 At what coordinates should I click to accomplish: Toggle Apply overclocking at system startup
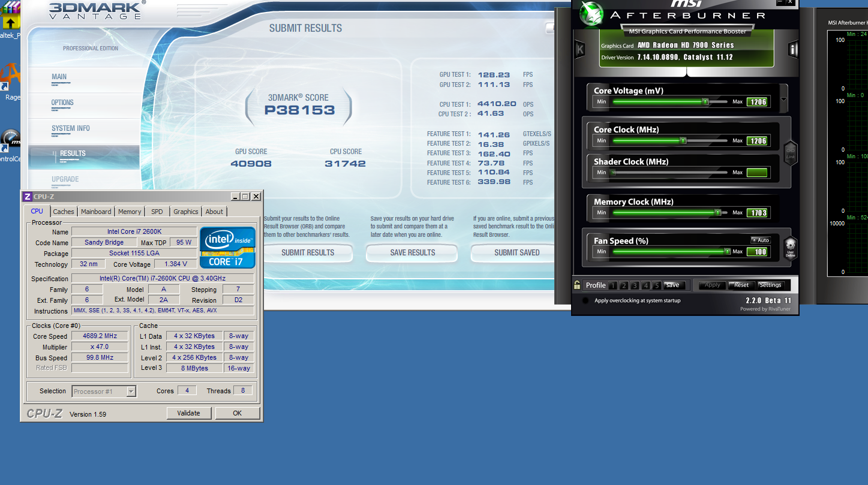[585, 300]
